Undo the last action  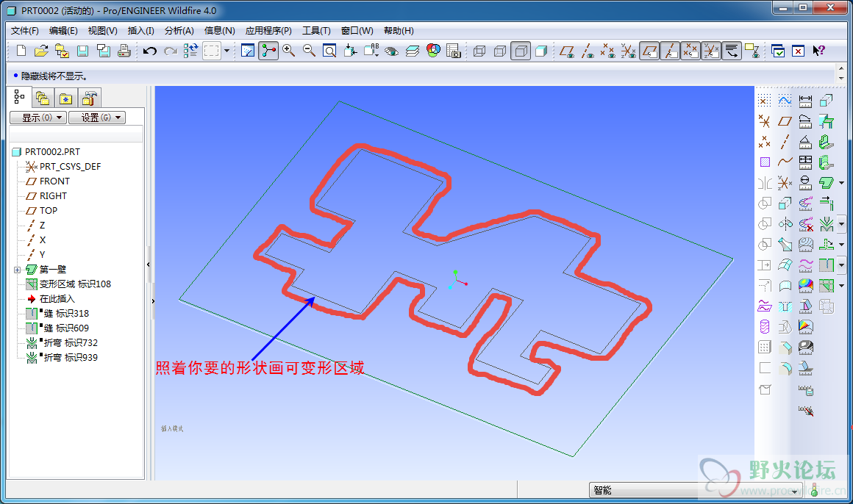click(149, 51)
